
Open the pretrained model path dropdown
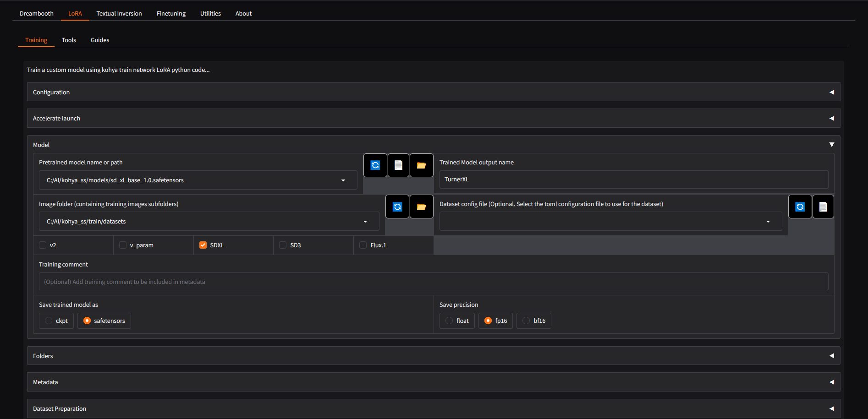click(343, 180)
